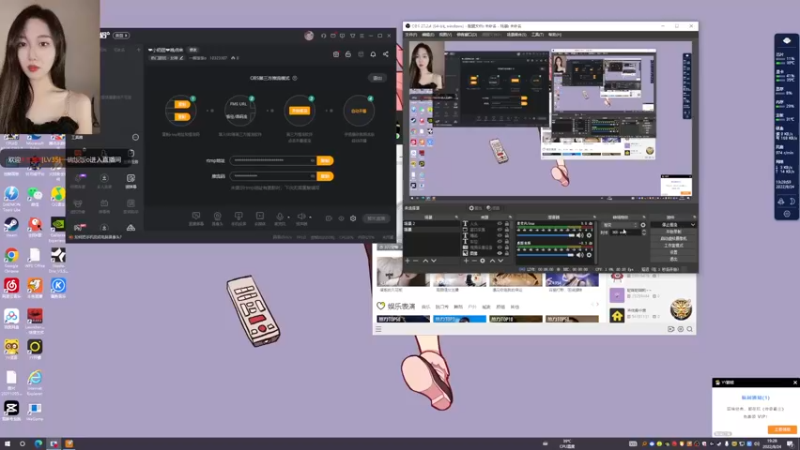800x450 pixels.
Task: Open the Sources dock pop-out icon in OBS
Action: click(510, 217)
